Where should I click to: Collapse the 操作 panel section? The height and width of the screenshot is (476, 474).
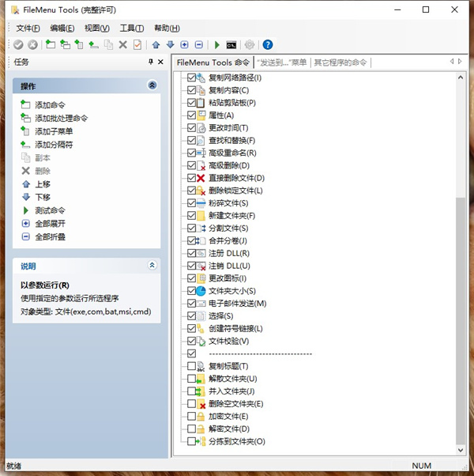(152, 85)
